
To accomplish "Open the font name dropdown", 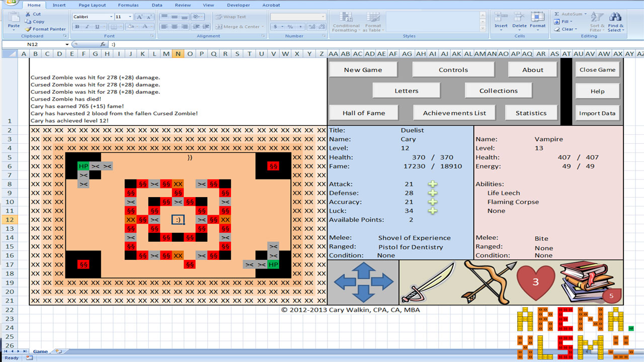I will [111, 16].
